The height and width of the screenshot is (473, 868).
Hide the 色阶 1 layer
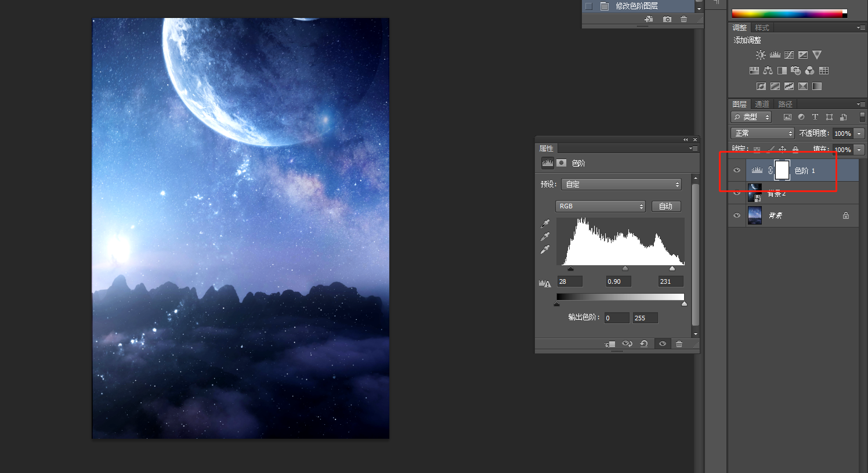pos(737,170)
